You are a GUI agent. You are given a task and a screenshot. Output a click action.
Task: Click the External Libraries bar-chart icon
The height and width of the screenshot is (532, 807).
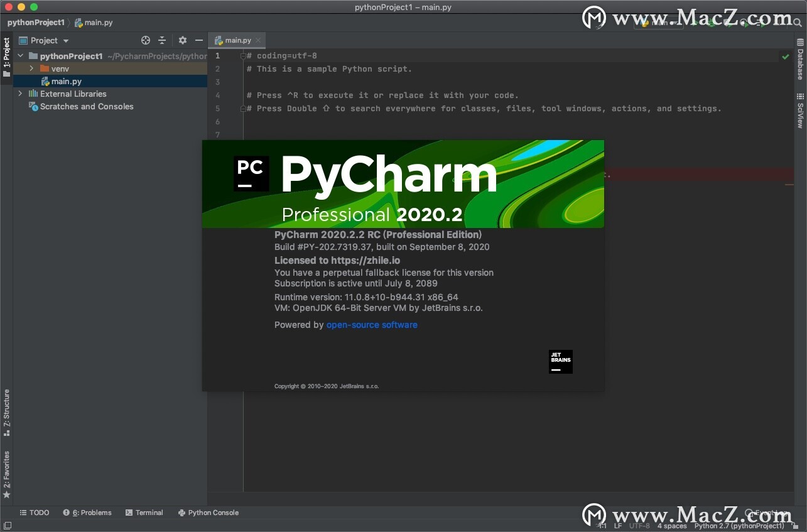coord(33,94)
